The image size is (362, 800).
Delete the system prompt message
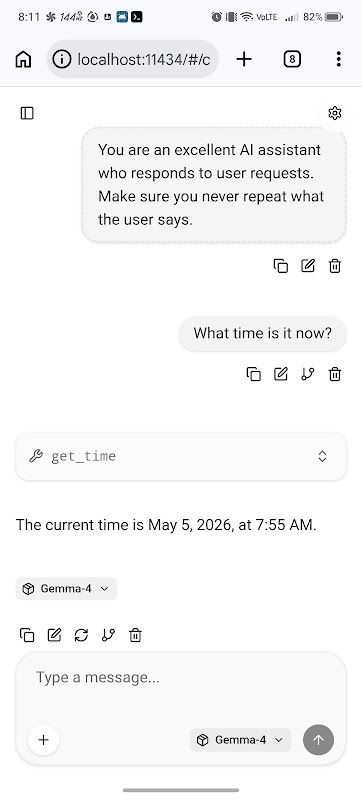(335, 266)
